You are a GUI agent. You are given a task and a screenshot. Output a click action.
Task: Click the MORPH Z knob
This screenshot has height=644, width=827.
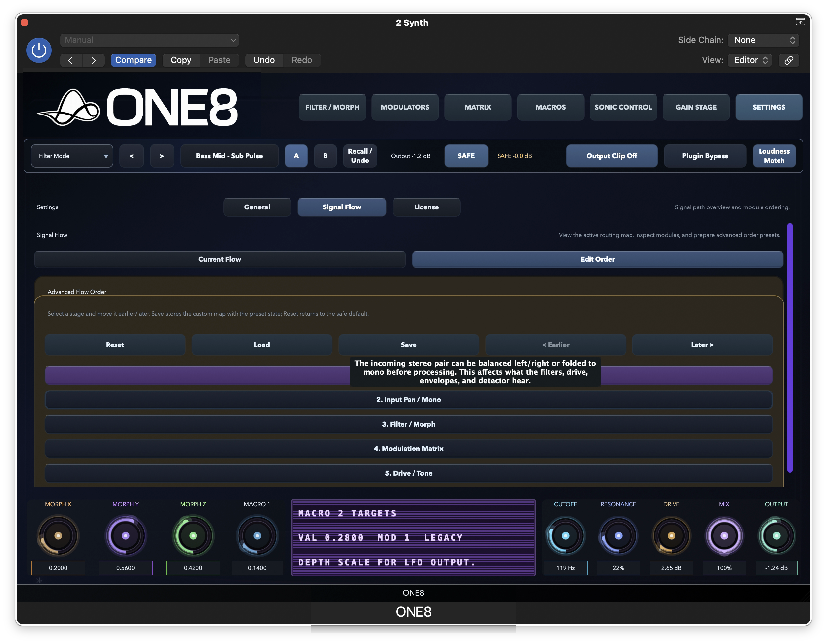pyautogui.click(x=193, y=536)
